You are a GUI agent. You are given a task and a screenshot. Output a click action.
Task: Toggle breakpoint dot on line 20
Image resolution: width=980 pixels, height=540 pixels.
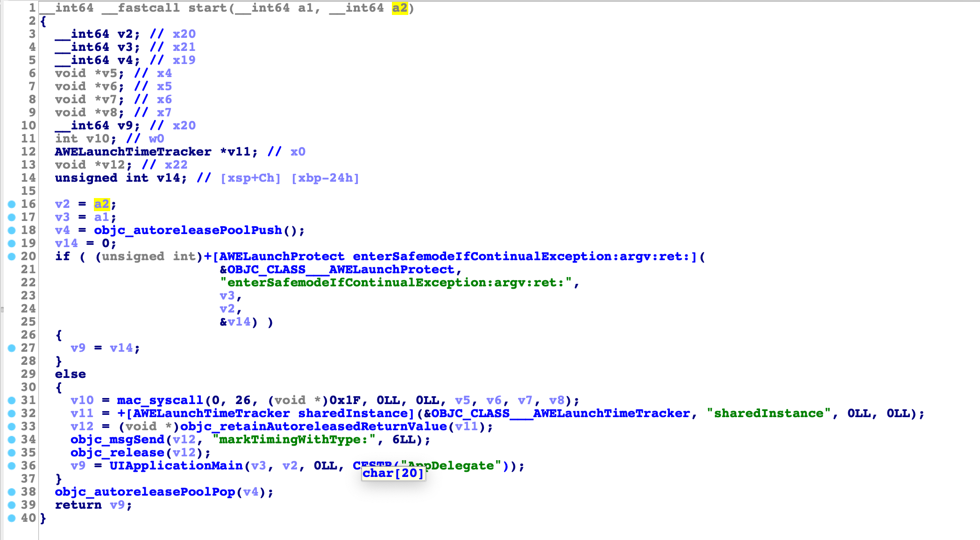12,256
